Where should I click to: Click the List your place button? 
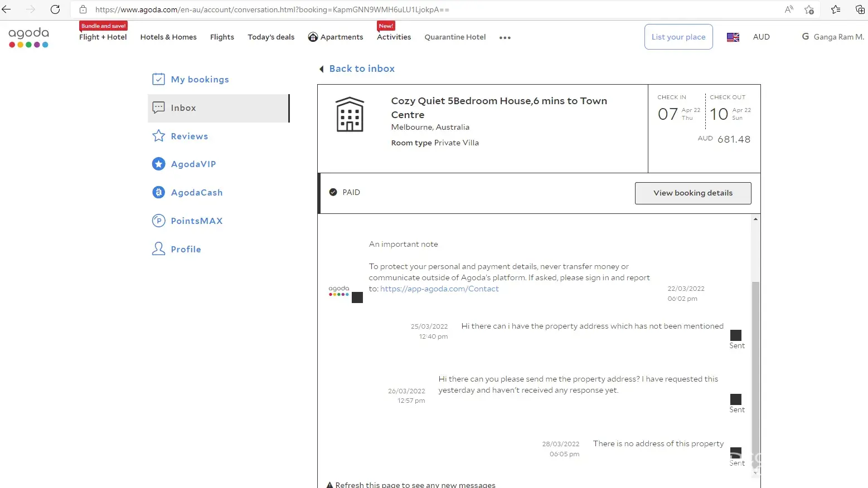click(678, 37)
